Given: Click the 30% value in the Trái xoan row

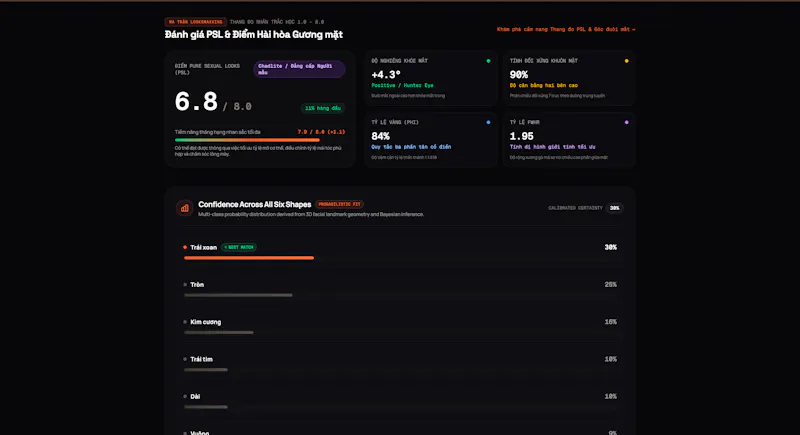Looking at the screenshot, I should (x=611, y=247).
